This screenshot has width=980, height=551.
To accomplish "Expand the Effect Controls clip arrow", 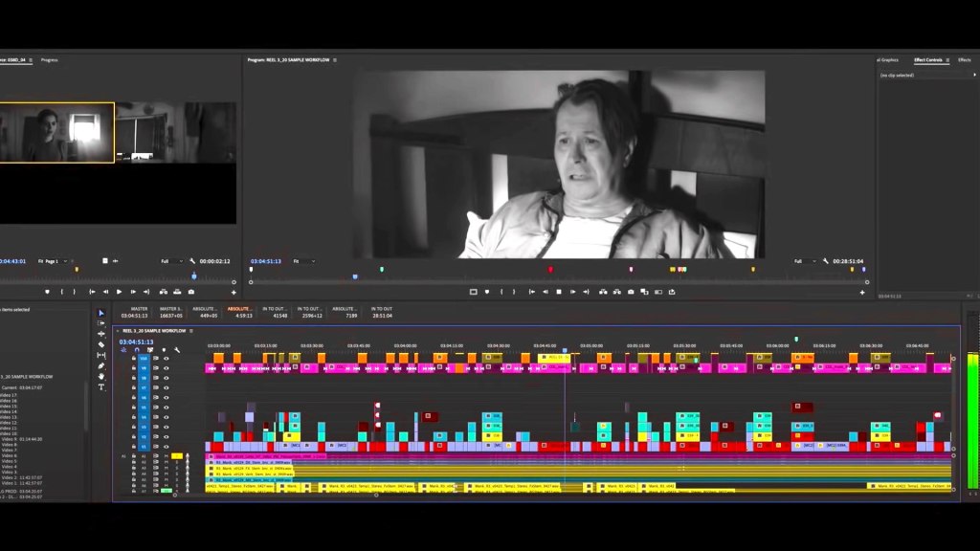I will pos(974,75).
